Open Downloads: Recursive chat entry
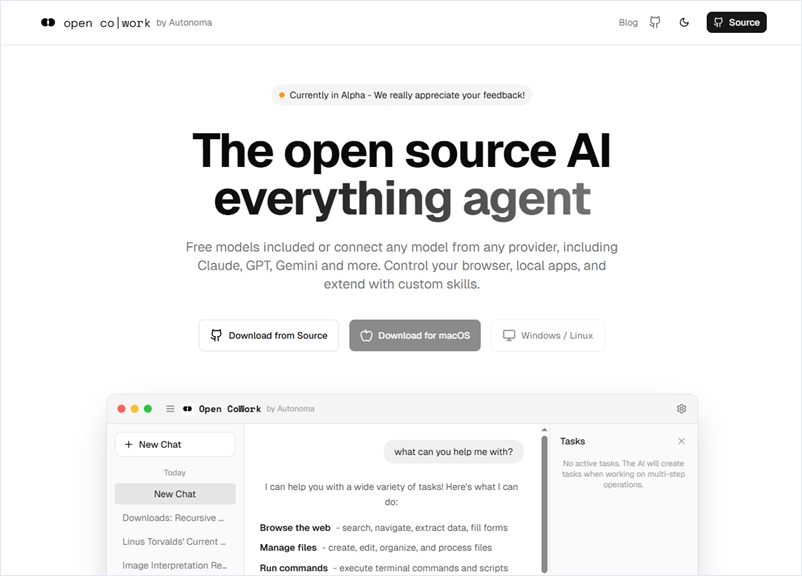 (174, 518)
